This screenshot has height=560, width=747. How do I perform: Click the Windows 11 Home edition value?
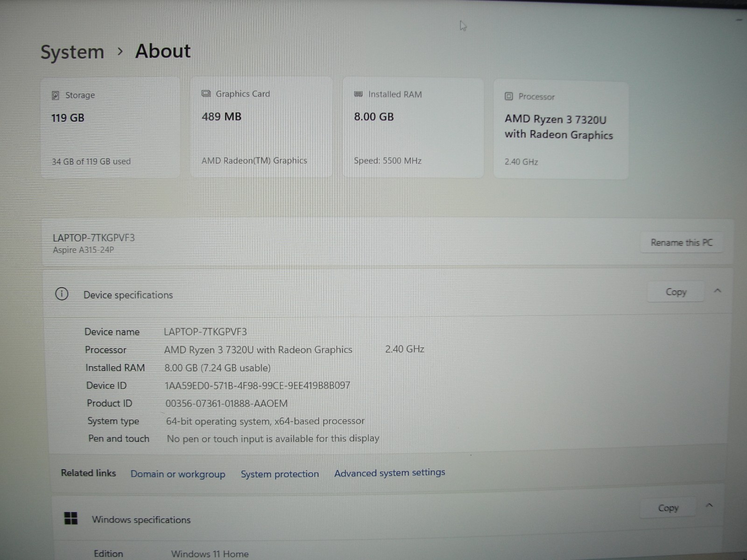(x=210, y=554)
